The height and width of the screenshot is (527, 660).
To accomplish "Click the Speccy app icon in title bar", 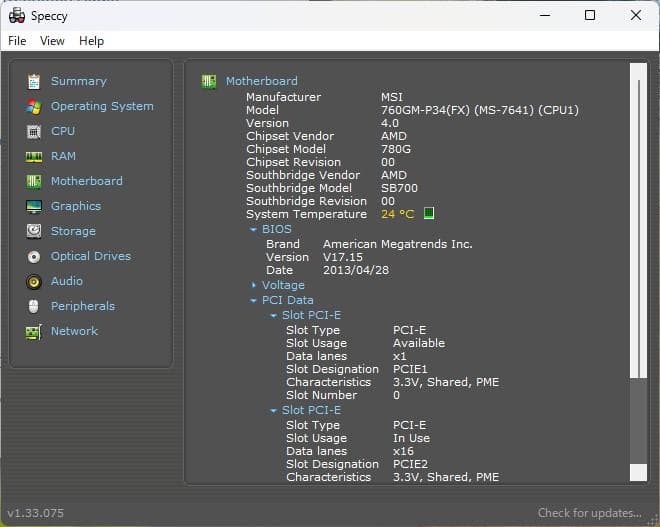I will point(17,16).
